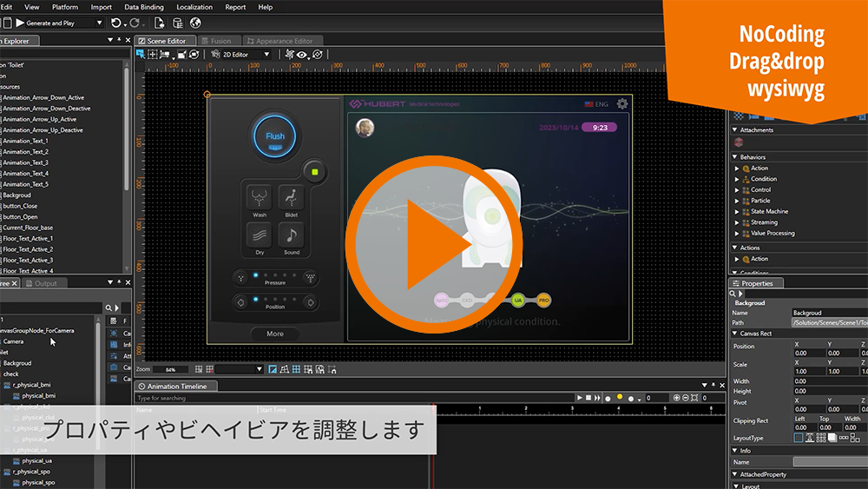Switch to the Fusion tab

pos(220,41)
